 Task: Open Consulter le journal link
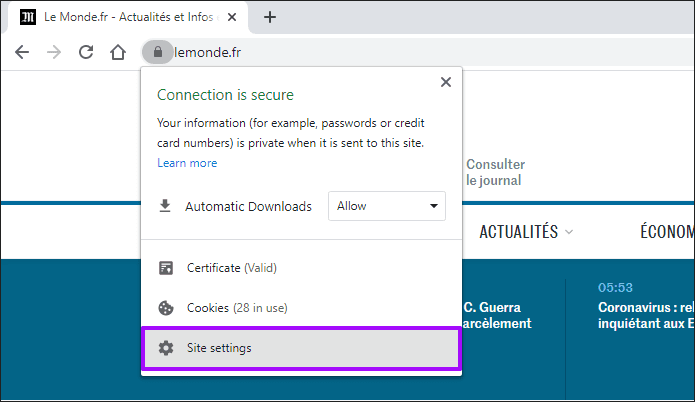click(x=496, y=172)
